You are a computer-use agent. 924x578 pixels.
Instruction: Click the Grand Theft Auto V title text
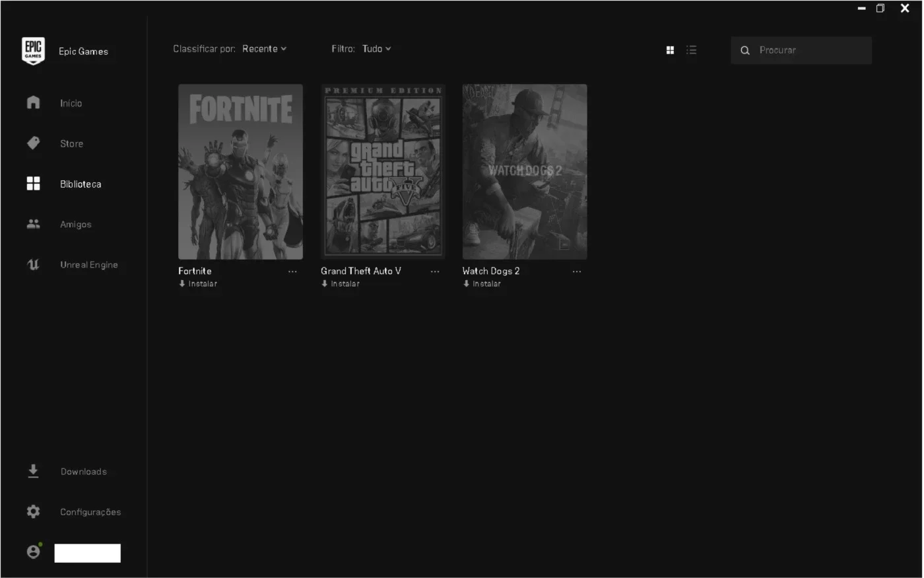click(361, 271)
